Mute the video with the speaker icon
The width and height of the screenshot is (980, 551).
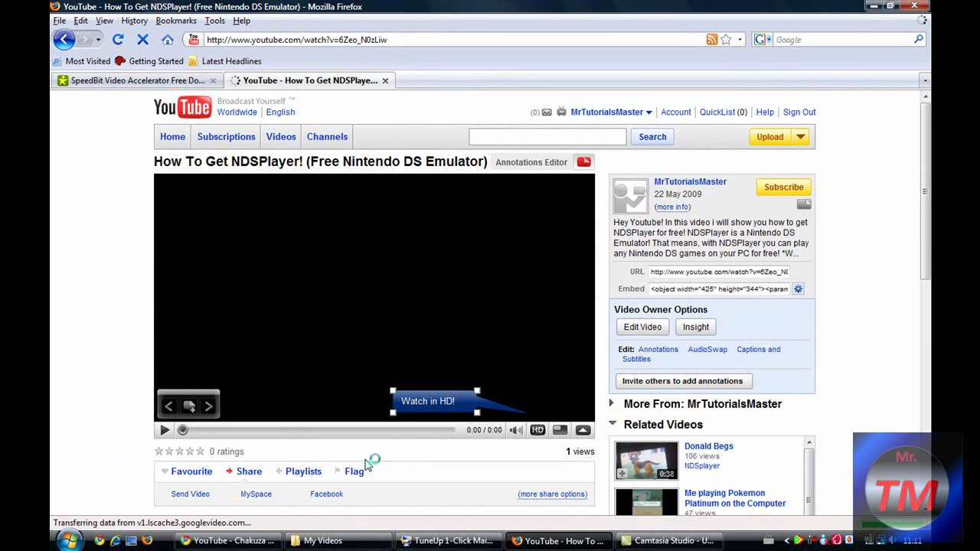coord(517,430)
